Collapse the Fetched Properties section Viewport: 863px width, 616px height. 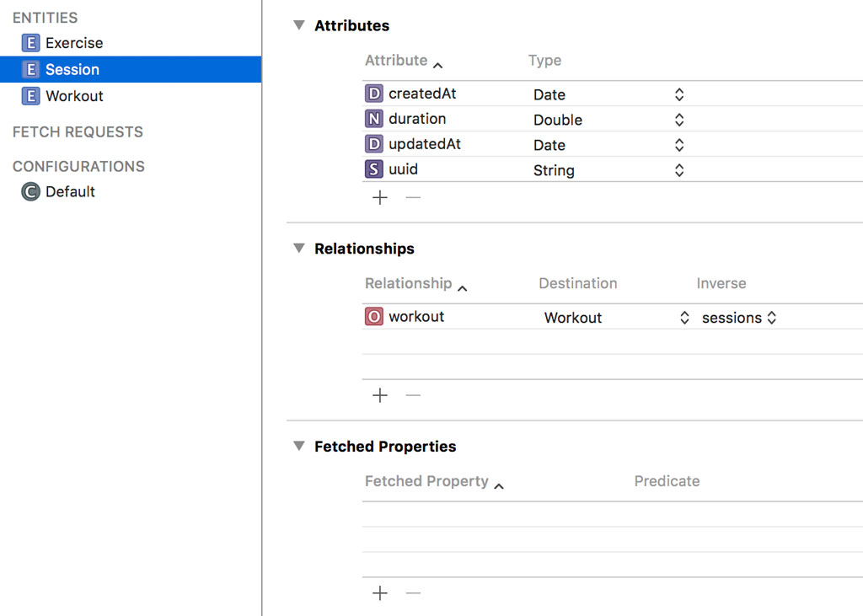[298, 446]
